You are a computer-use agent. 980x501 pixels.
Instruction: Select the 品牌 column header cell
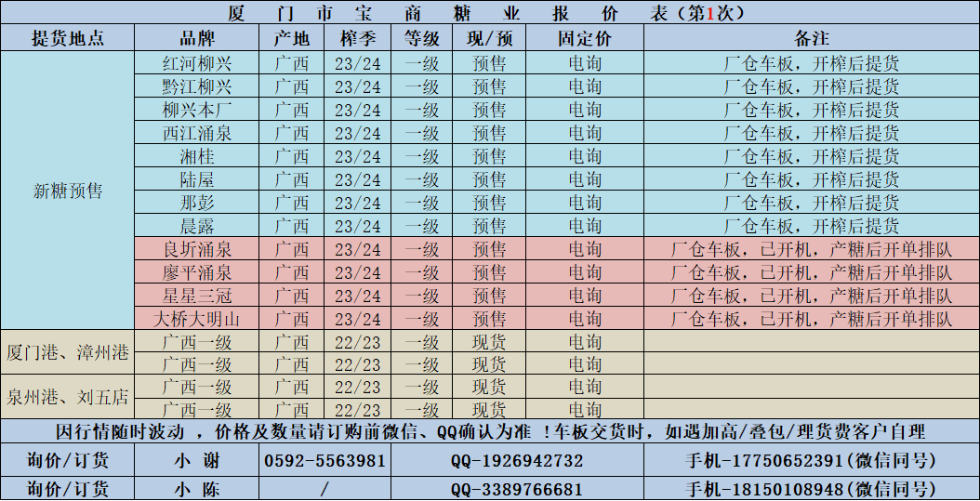point(196,39)
